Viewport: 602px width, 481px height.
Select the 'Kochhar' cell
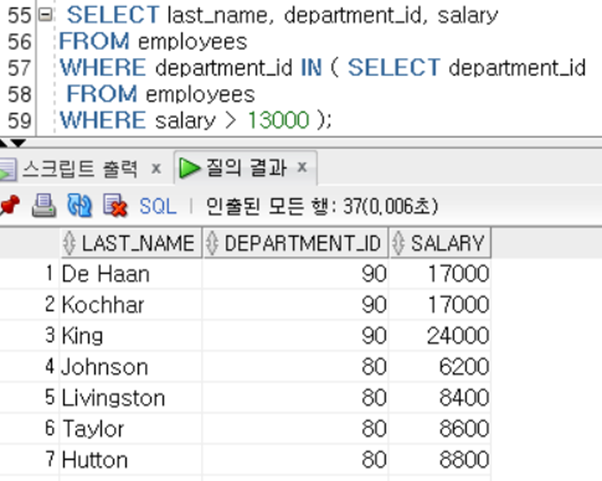tap(131, 305)
